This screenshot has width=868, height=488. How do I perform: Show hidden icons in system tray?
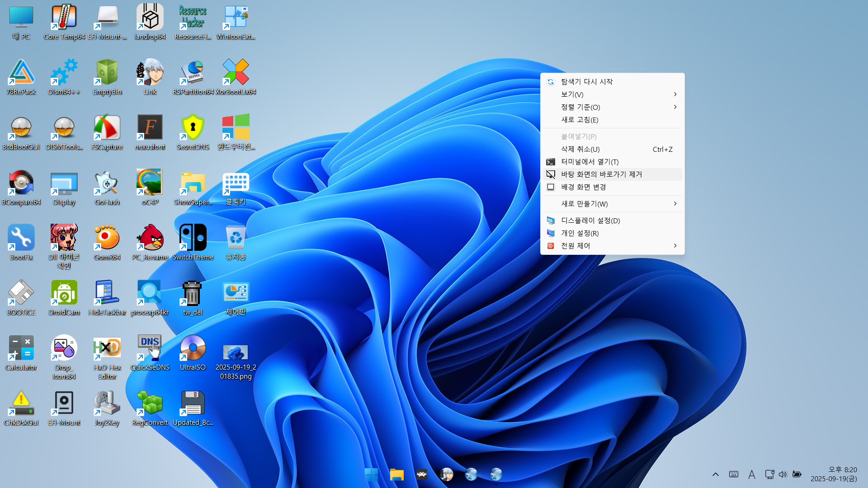715,474
